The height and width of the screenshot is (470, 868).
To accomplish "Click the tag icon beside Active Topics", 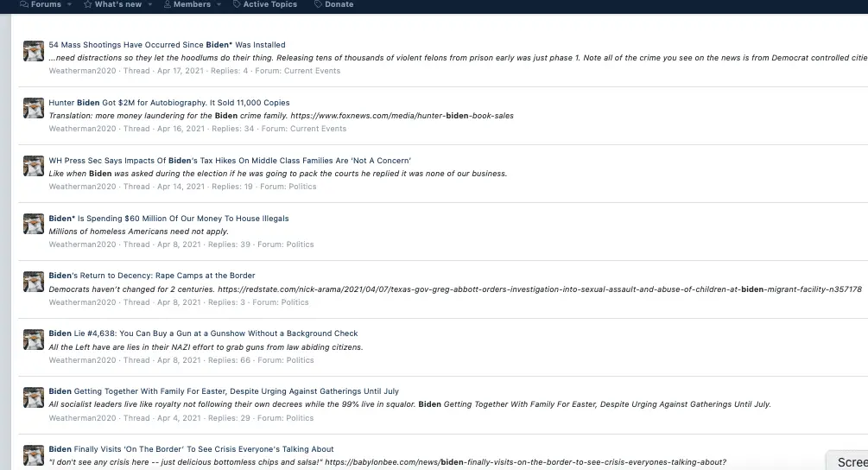I will pos(237,3).
